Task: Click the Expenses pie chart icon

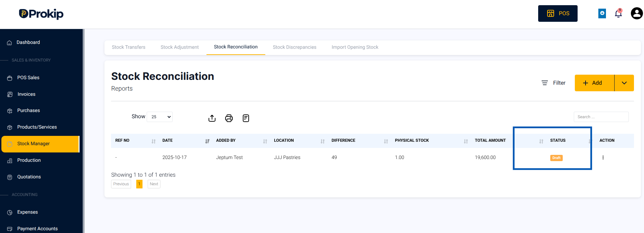Action: [10, 212]
